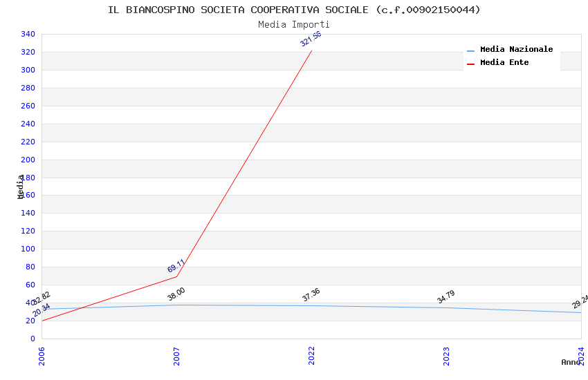Click the Media Nazionale legend label
Screen dimensions: 588x380
click(516, 49)
